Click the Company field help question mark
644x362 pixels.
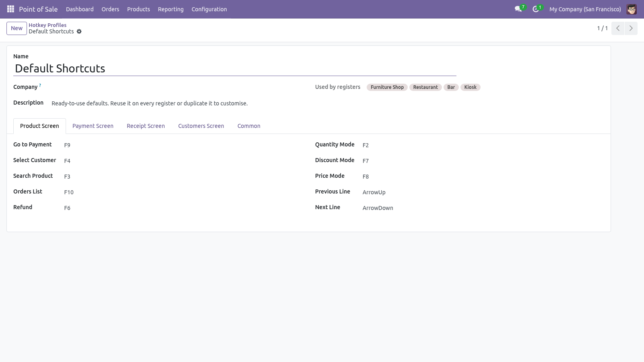pyautogui.click(x=40, y=85)
